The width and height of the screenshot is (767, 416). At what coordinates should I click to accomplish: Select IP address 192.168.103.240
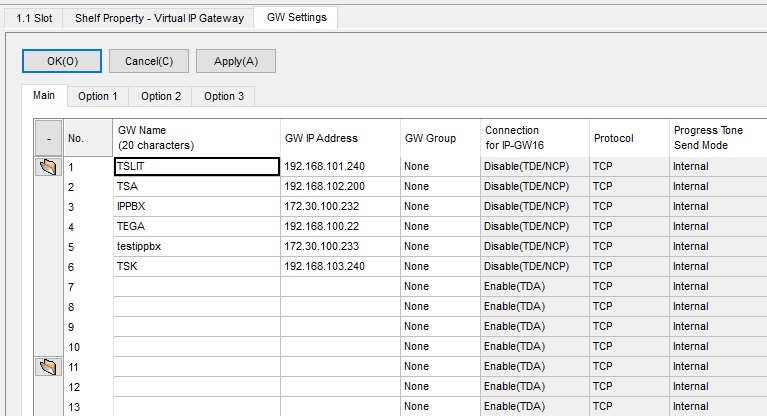click(340, 267)
